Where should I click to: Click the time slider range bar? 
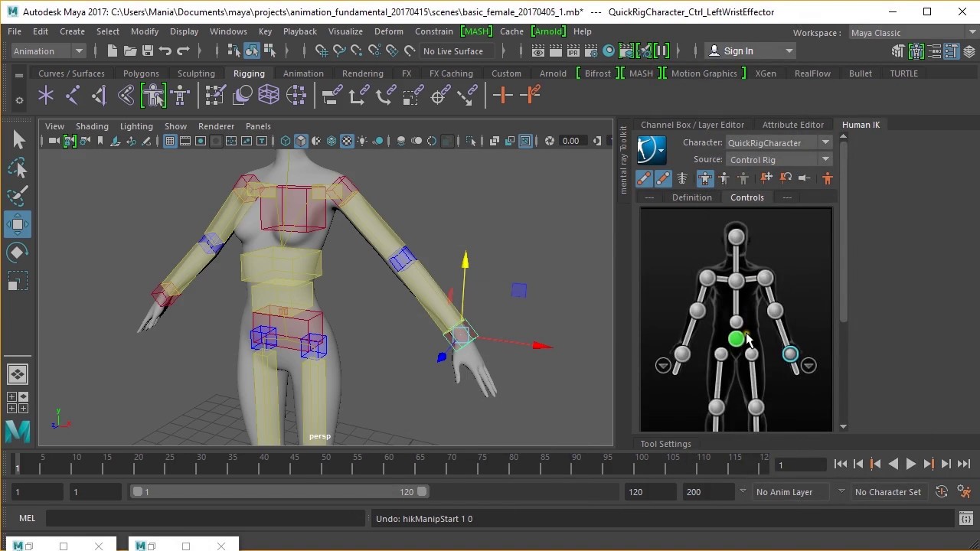click(279, 492)
